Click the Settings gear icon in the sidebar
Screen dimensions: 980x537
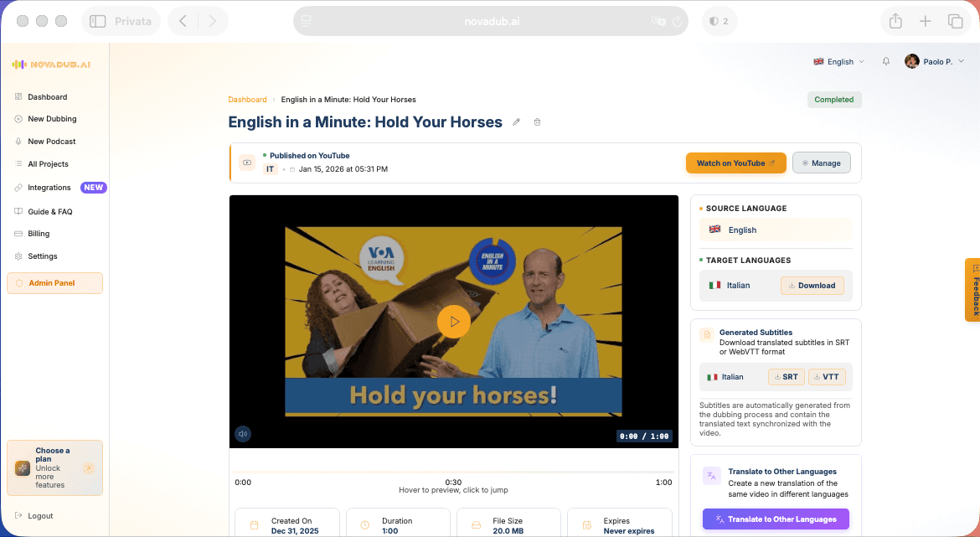pyautogui.click(x=17, y=256)
